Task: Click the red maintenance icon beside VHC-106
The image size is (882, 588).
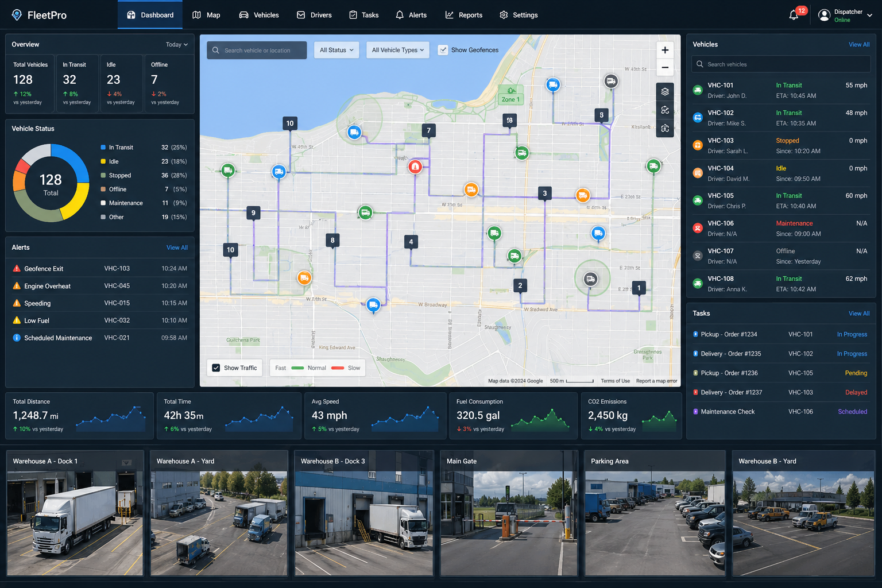Action: [697, 228]
